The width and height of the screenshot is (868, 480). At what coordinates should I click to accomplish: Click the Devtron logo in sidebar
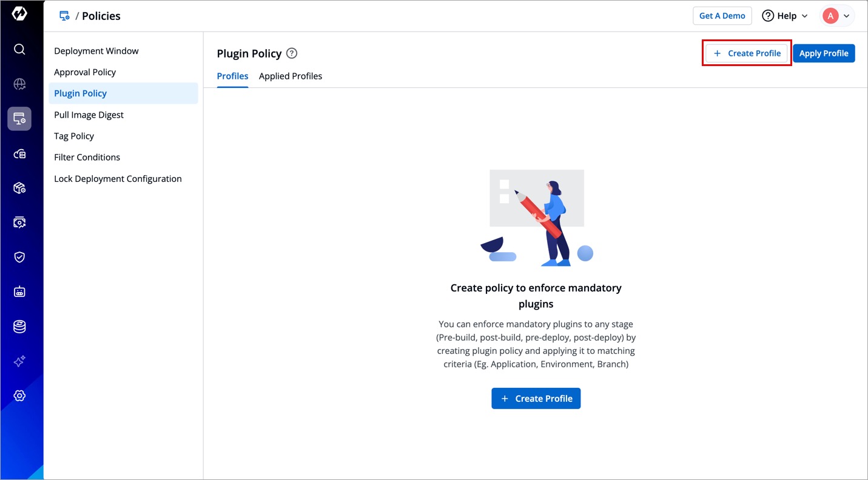(19, 14)
